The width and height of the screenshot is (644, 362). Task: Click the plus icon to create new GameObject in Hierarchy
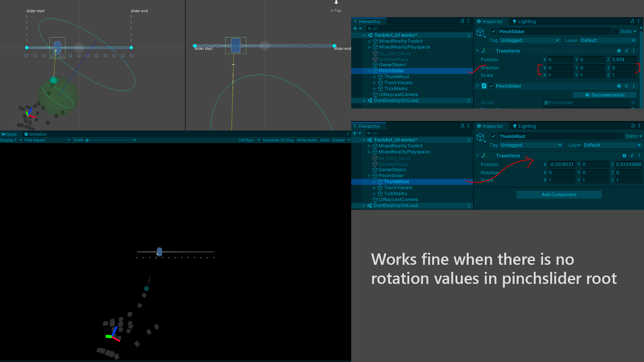(356, 28)
